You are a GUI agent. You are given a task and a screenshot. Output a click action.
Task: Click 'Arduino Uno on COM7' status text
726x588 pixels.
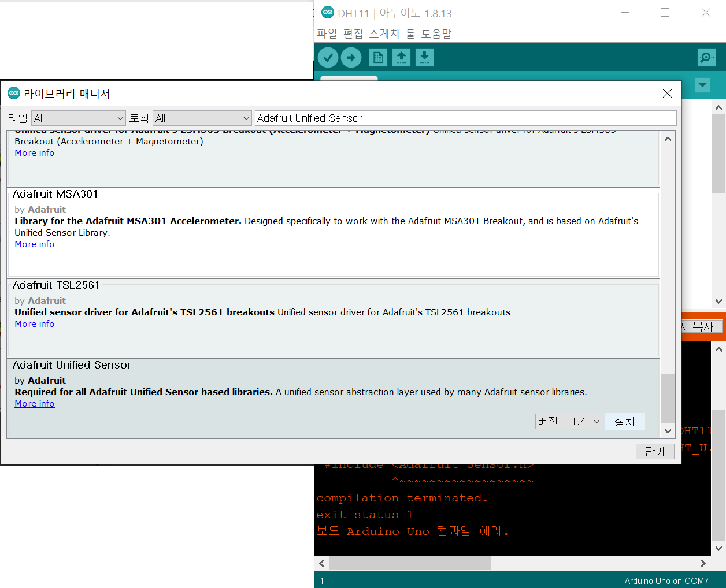coord(666,581)
